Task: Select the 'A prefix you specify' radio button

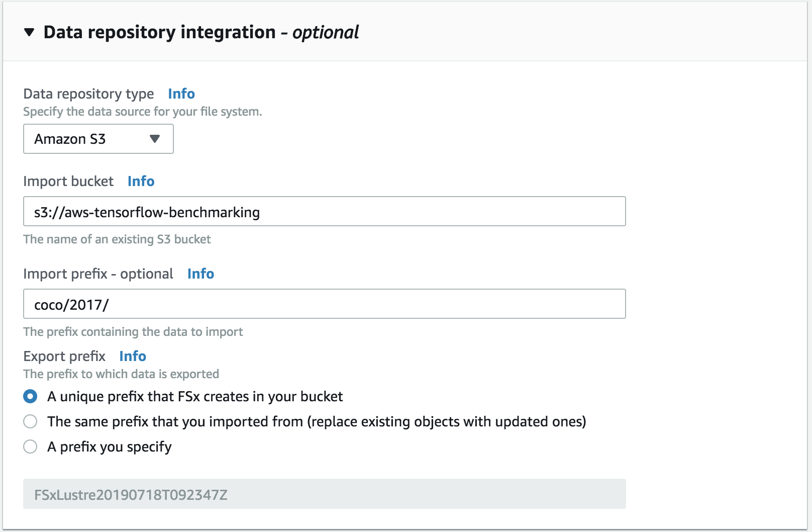Action: pyautogui.click(x=30, y=447)
